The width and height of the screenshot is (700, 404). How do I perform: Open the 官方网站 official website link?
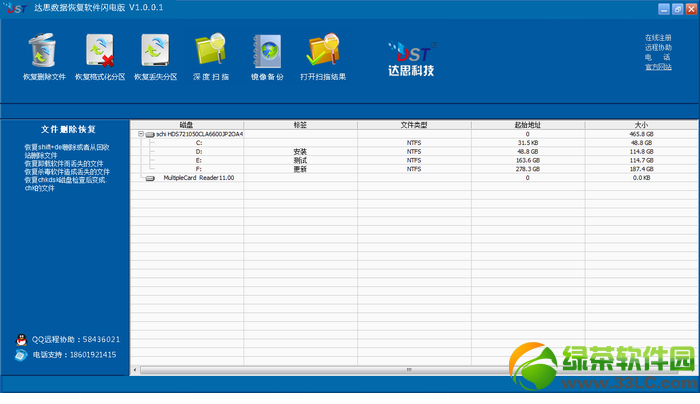(658, 67)
